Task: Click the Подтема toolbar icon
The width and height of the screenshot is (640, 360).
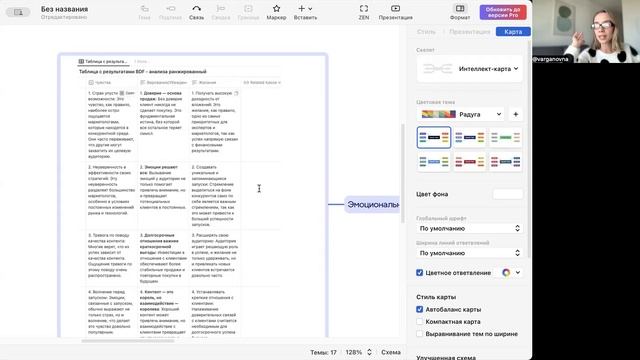Action: coord(170,12)
